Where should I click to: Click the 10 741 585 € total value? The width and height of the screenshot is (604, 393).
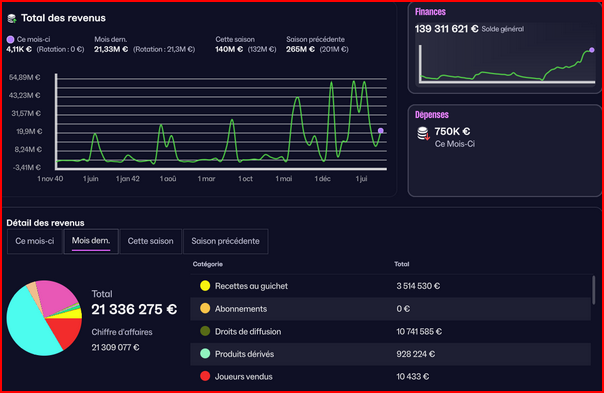[419, 331]
